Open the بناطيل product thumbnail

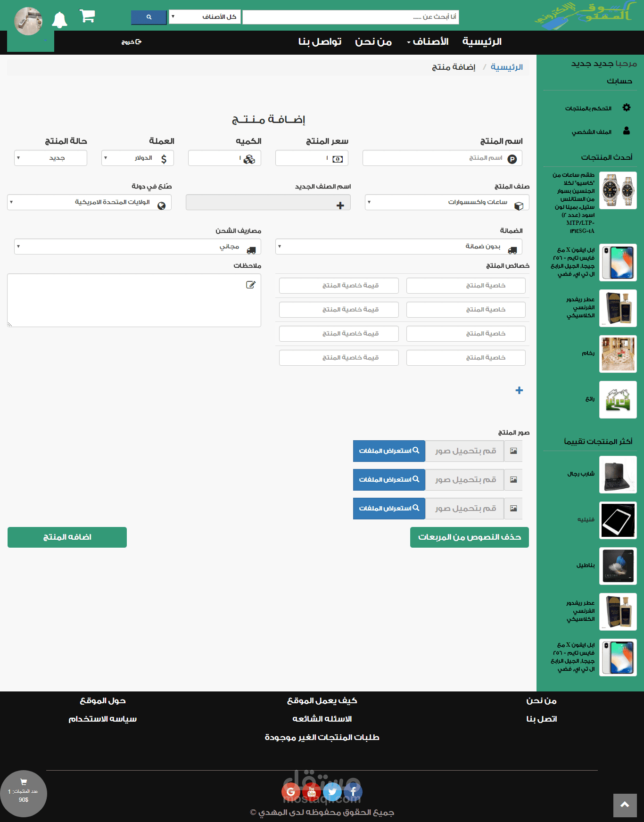coord(618,566)
